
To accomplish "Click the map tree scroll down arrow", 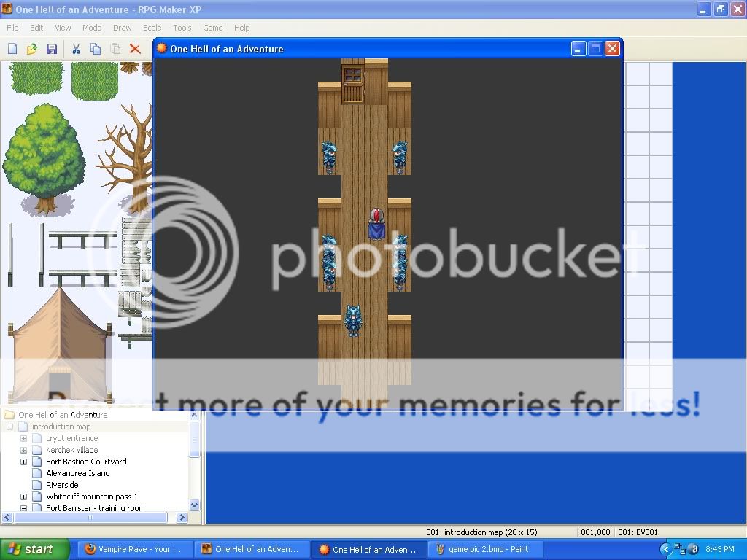I will 194,505.
